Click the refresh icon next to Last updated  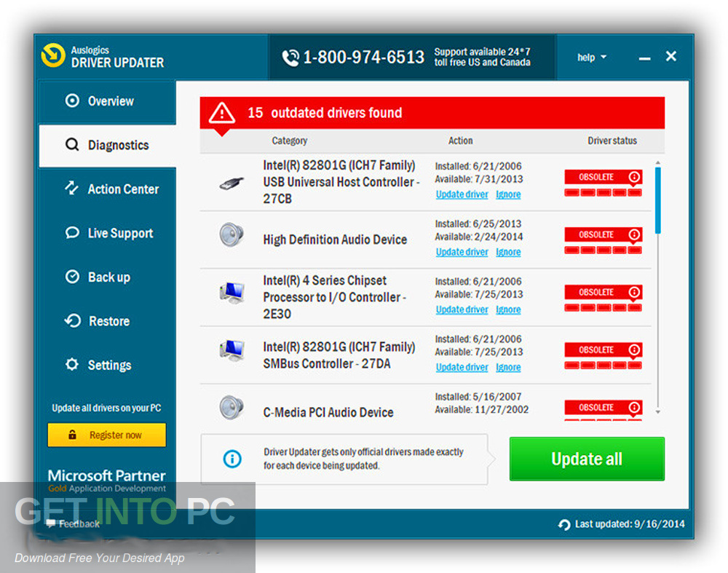click(565, 525)
